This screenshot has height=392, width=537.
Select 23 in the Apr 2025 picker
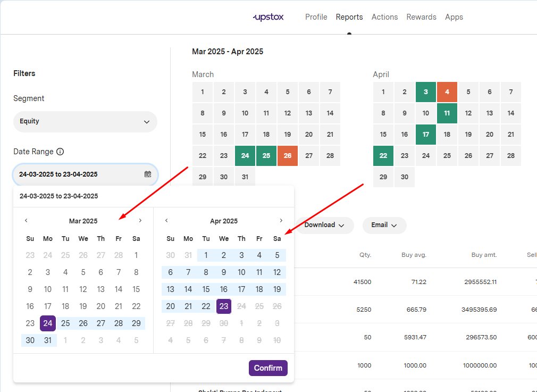click(224, 306)
